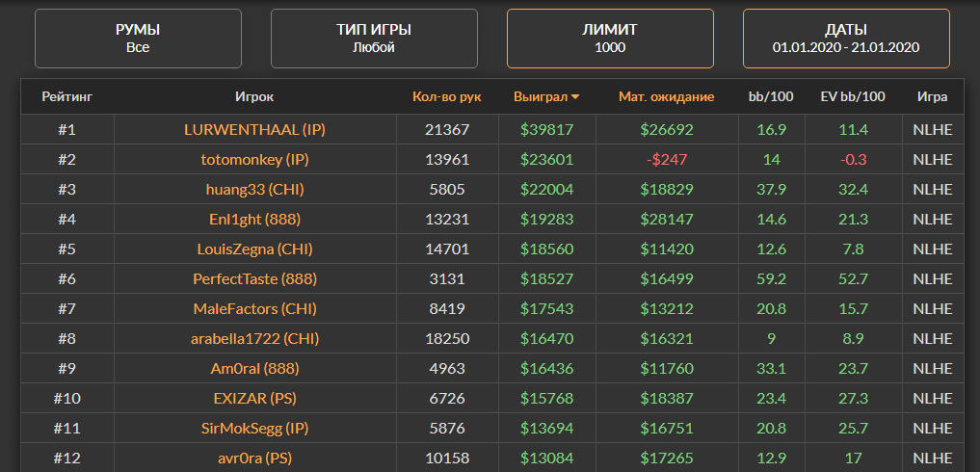Open player MaleFactors (CHI) profile
This screenshot has height=472, width=980.
pyautogui.click(x=255, y=309)
